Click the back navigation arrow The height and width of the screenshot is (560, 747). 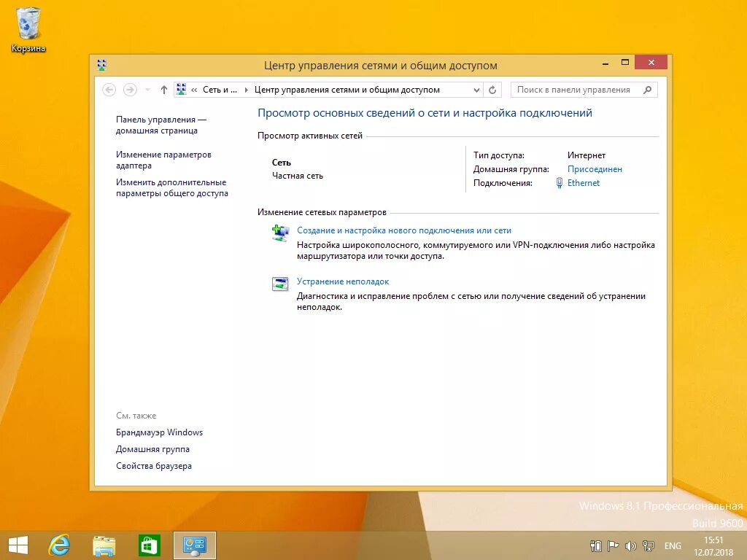[109, 89]
